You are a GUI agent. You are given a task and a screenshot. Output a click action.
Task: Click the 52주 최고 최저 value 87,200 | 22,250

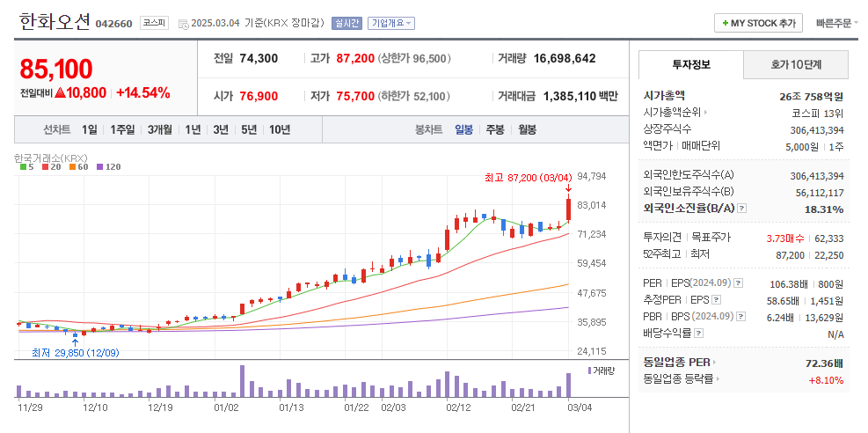(x=810, y=255)
